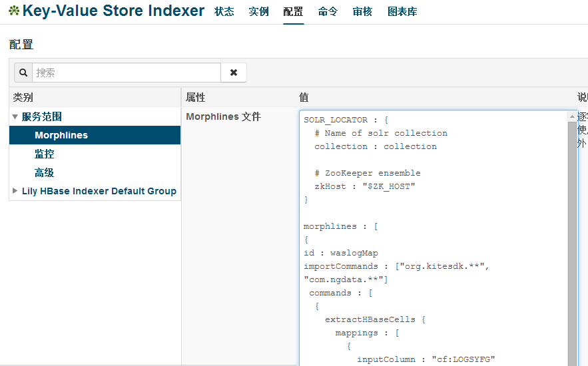
Task: Click the 值 column header
Action: [304, 97]
